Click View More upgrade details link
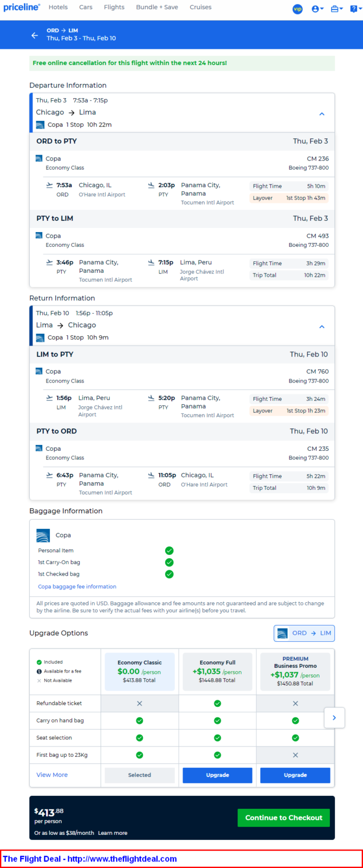Viewport: 363px width, 868px height. click(x=52, y=775)
